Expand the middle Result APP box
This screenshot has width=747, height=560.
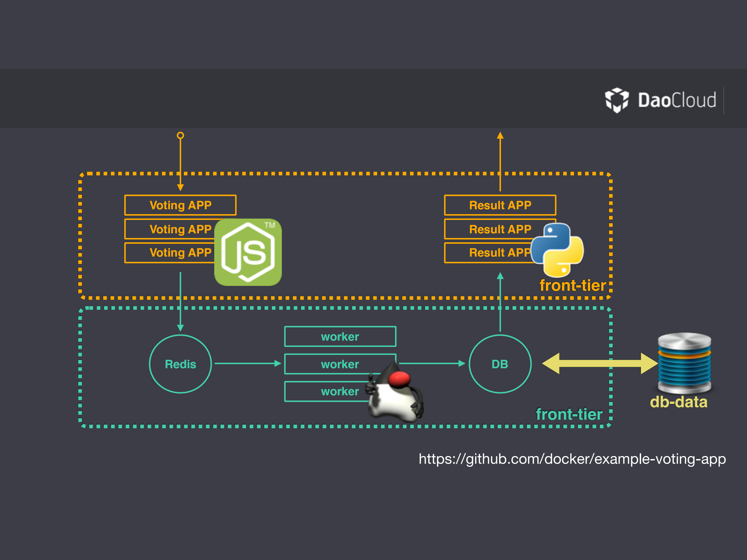point(500,229)
